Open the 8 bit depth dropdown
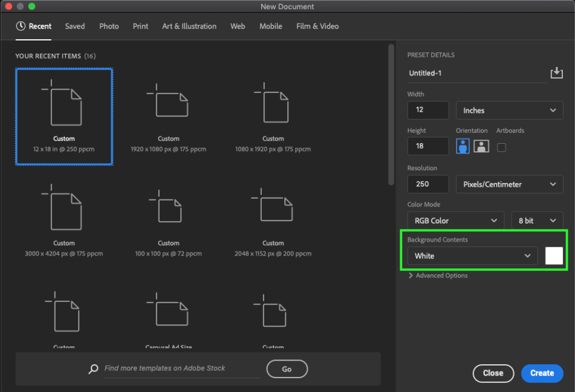Screen dimensions: 575x392 point(537,220)
